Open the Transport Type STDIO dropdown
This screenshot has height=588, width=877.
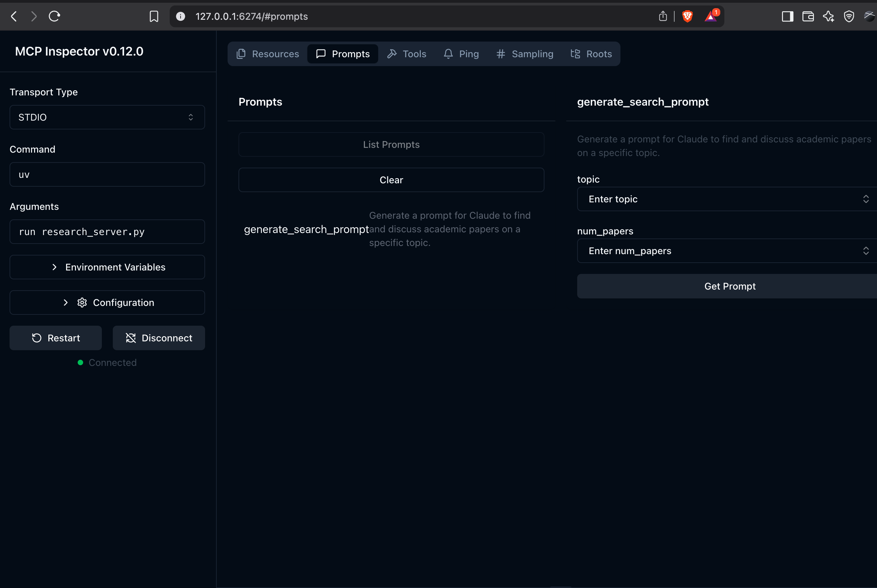[107, 118]
